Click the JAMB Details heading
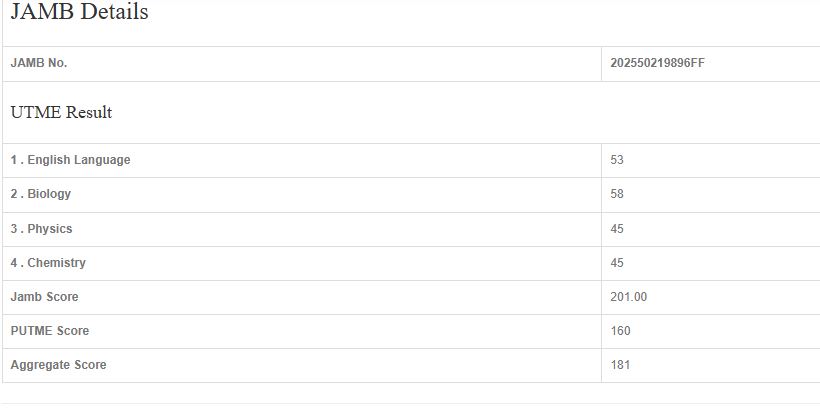The image size is (820, 414). 79,13
